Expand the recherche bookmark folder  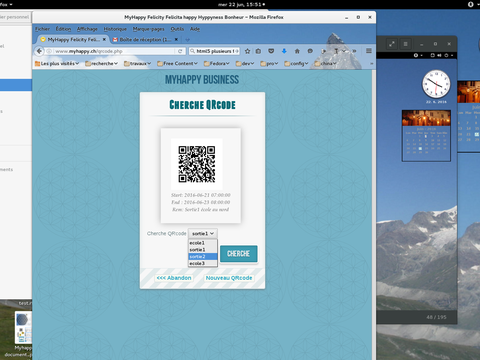(101, 63)
